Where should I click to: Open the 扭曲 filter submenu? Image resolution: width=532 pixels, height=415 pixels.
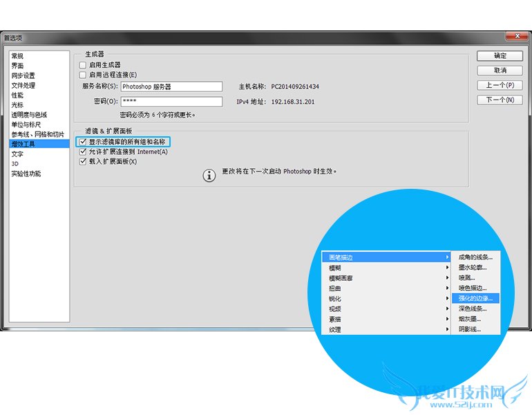(386, 288)
